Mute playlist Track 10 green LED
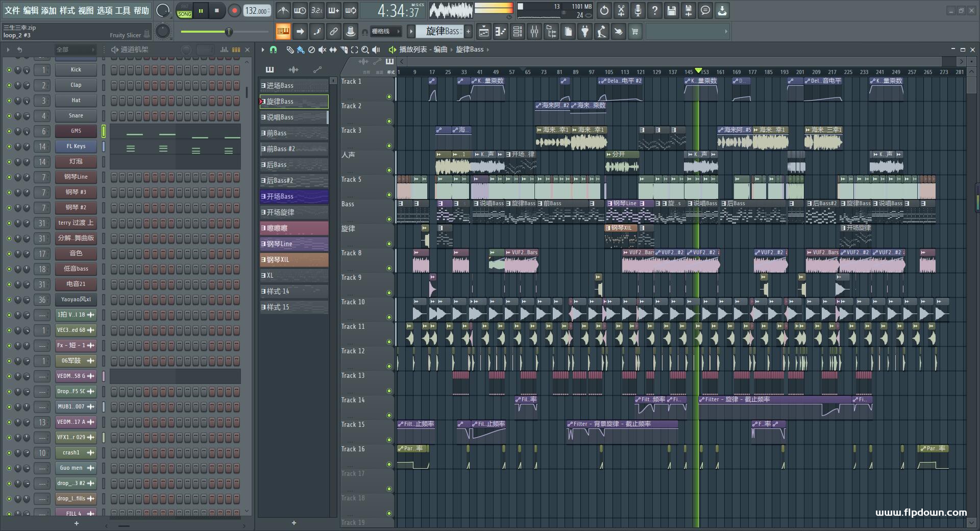980x531 pixels. [389, 317]
